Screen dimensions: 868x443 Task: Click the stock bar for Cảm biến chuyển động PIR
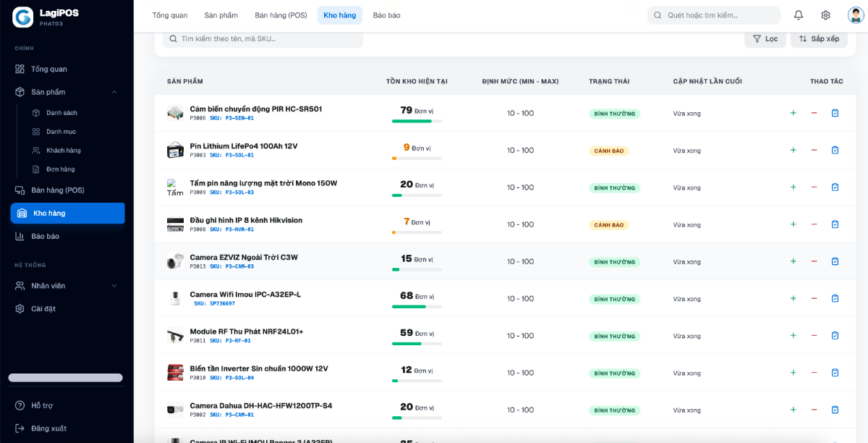point(417,121)
